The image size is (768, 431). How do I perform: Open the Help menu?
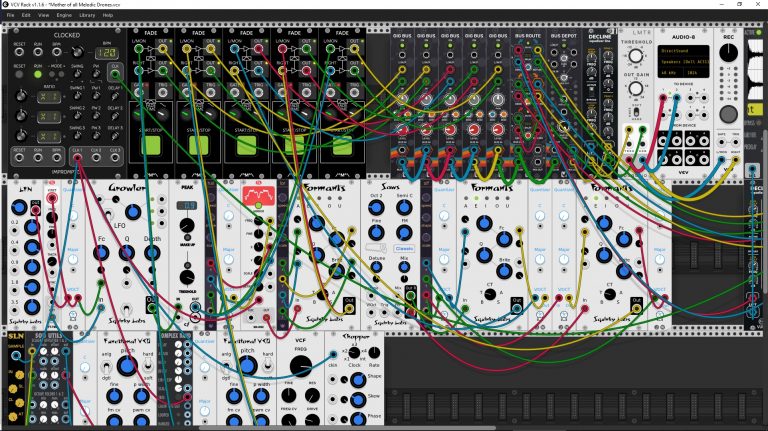point(108,15)
